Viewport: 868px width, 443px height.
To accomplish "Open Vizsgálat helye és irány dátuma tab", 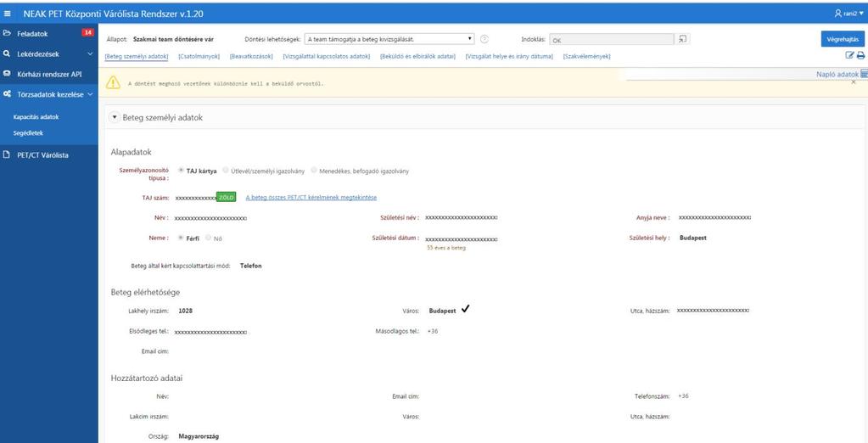I will click(x=509, y=57).
